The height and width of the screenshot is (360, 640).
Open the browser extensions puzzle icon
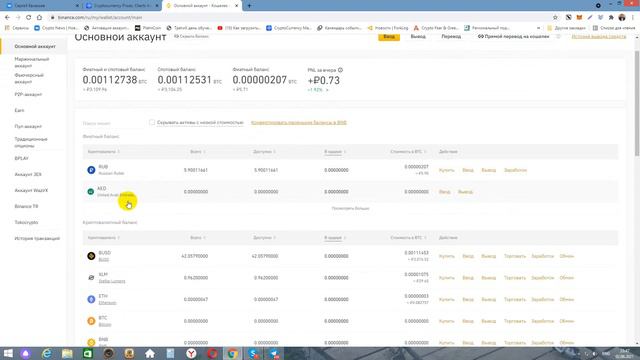(611, 17)
